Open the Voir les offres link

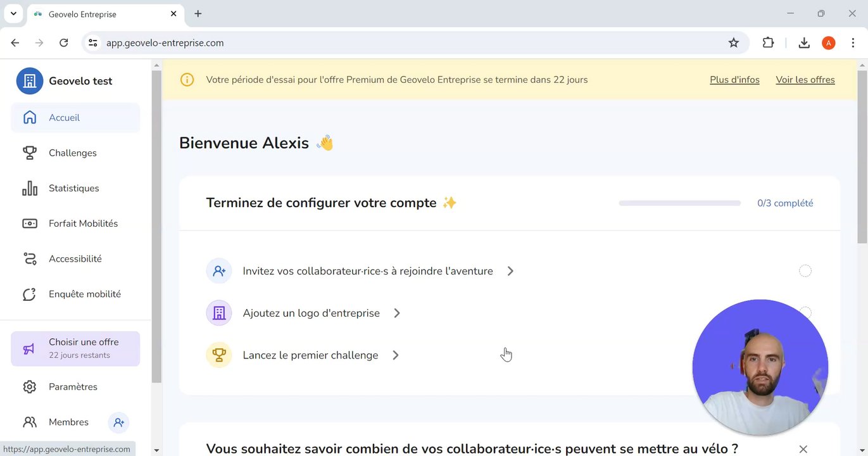click(x=805, y=80)
